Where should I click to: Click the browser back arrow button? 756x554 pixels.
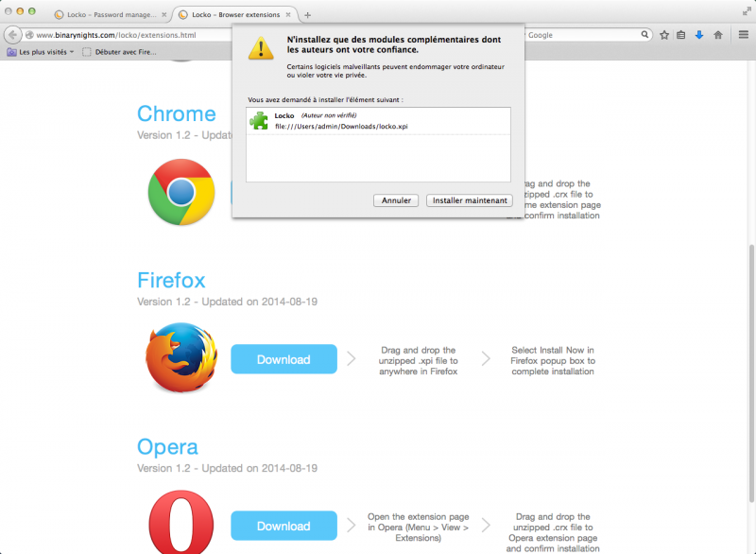click(13, 35)
